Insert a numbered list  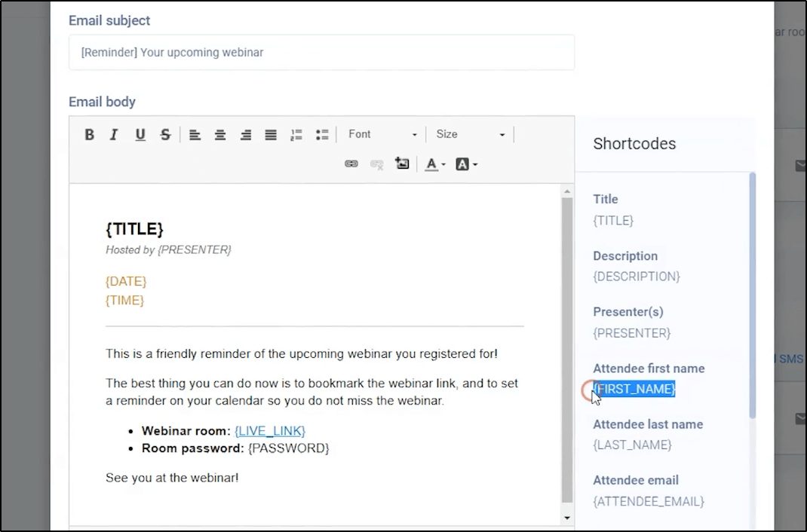(x=296, y=134)
